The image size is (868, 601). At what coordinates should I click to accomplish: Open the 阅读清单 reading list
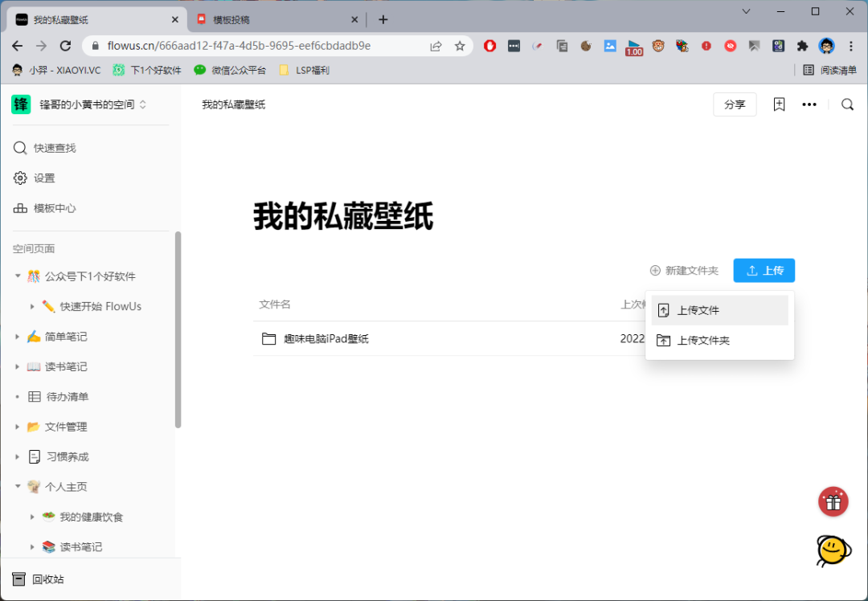[x=829, y=70]
